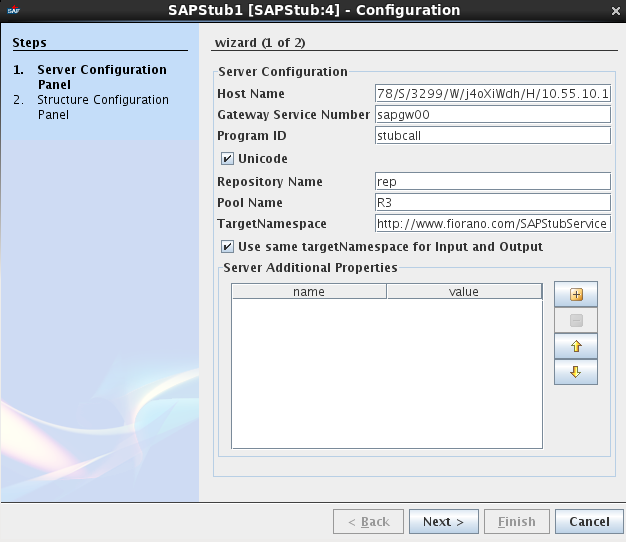This screenshot has height=542, width=626.
Task: Select Structure Configuration Panel step
Action: 103,107
